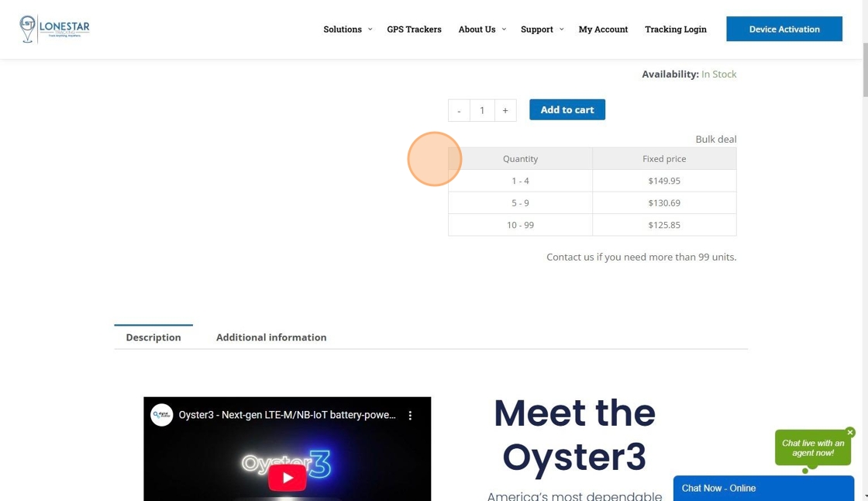This screenshot has height=501, width=868.
Task: Open the Solutions menu item
Action: (x=343, y=29)
